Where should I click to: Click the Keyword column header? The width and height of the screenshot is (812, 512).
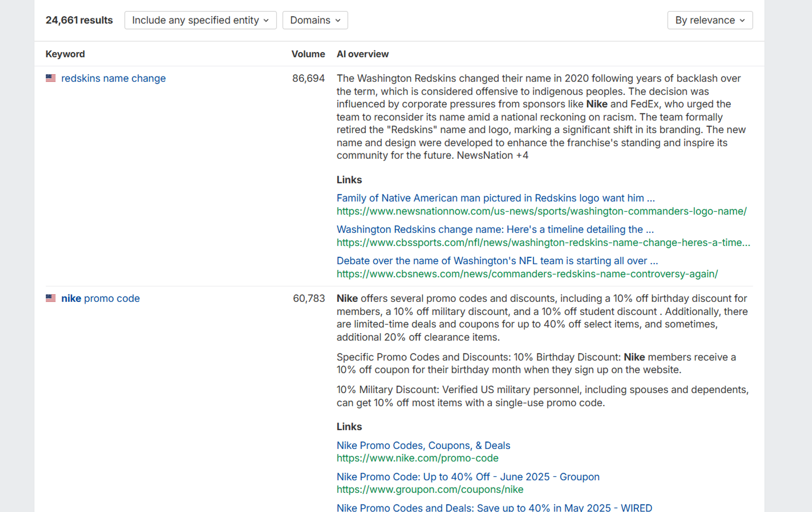click(x=65, y=54)
